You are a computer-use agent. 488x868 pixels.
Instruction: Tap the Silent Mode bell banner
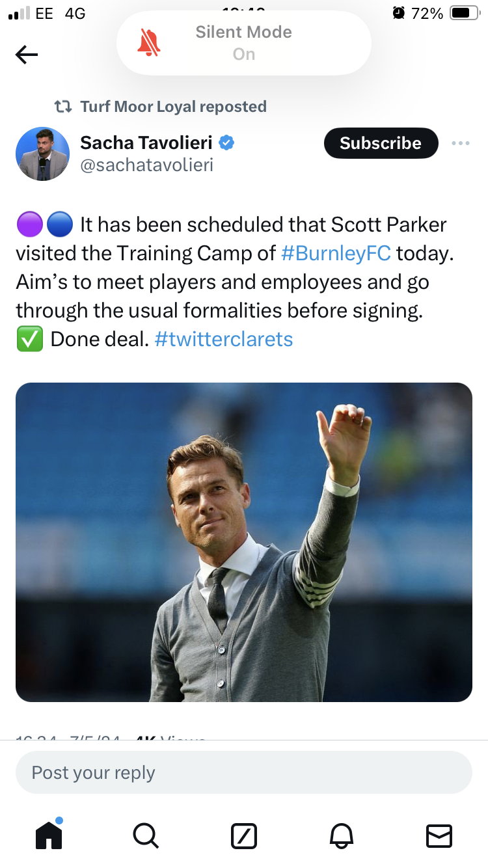(244, 43)
